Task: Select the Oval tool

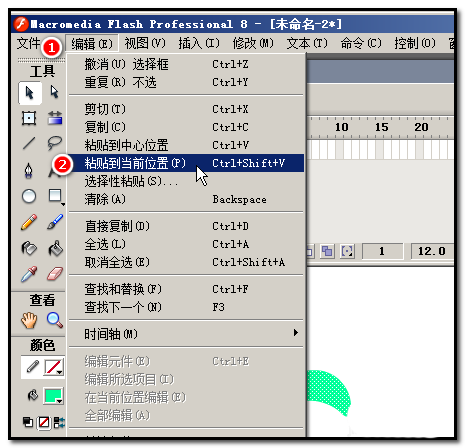Action: 29,196
